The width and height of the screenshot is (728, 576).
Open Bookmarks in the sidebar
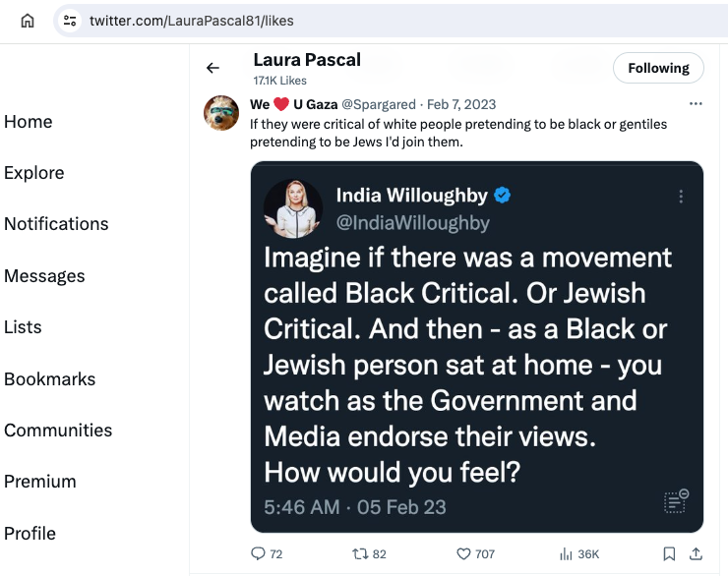pos(49,378)
